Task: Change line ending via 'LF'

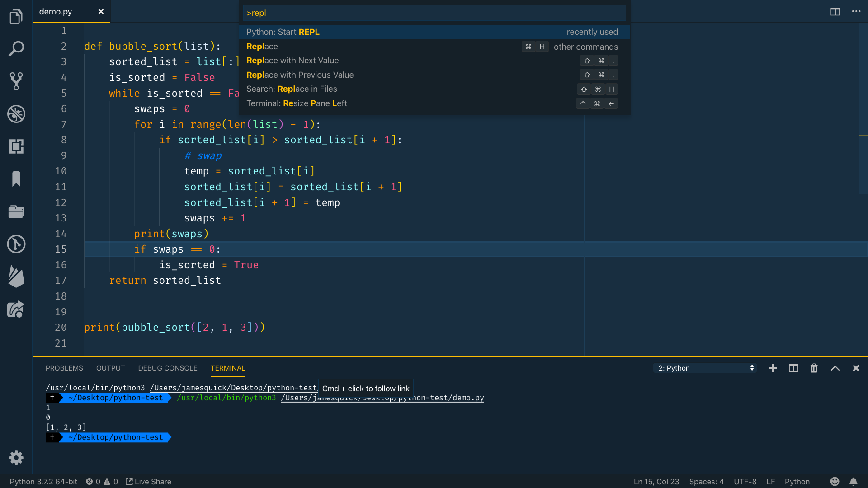Action: pyautogui.click(x=771, y=482)
